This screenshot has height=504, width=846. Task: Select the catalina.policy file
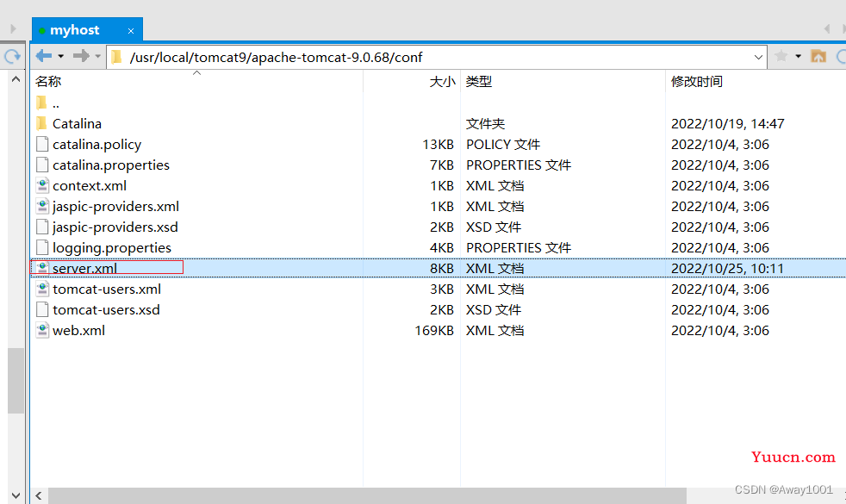(97, 144)
